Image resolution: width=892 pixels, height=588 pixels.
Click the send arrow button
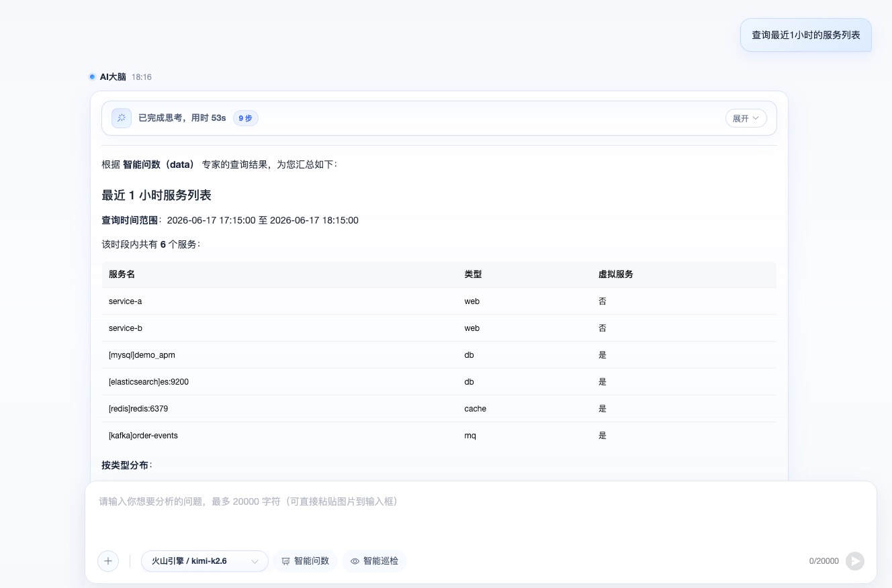[x=855, y=561]
